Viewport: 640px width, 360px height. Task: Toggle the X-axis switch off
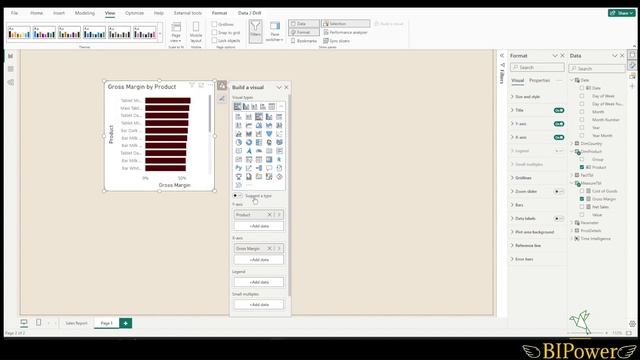click(x=559, y=137)
